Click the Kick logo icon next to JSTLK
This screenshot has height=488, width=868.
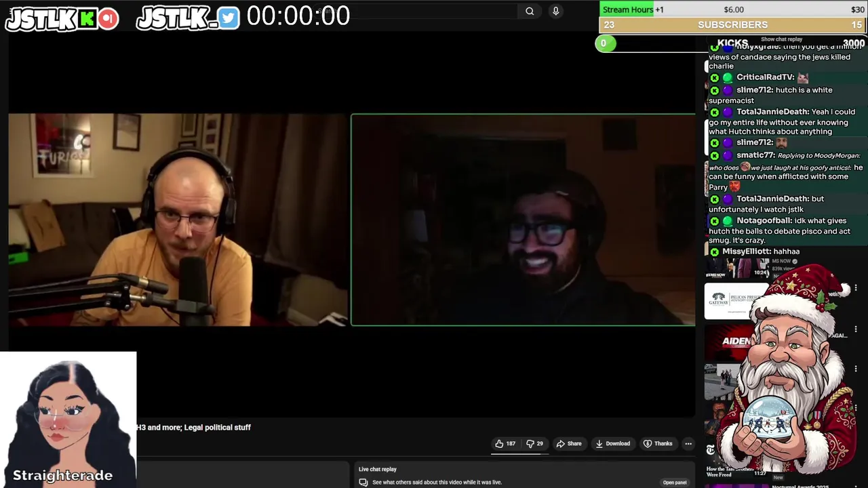pyautogui.click(x=87, y=19)
